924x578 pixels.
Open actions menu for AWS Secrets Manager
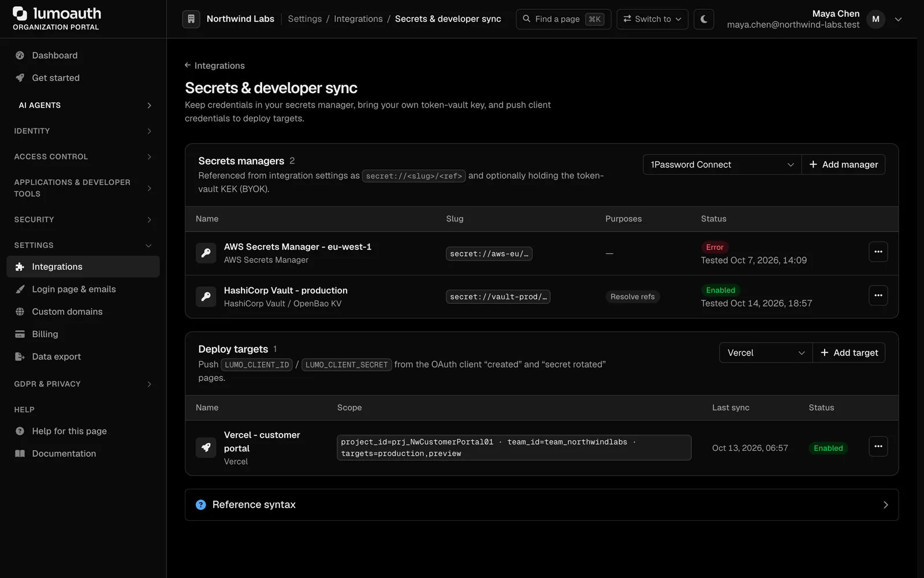coord(878,252)
